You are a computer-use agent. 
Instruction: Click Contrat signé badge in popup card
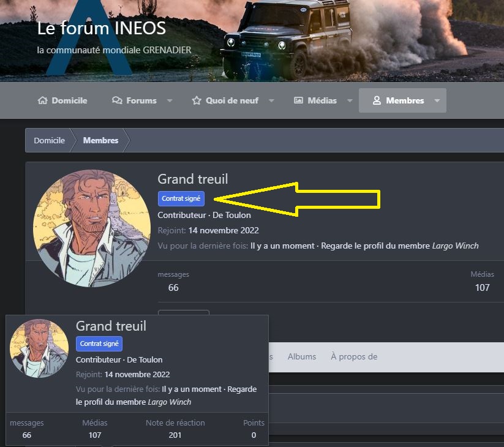click(99, 344)
